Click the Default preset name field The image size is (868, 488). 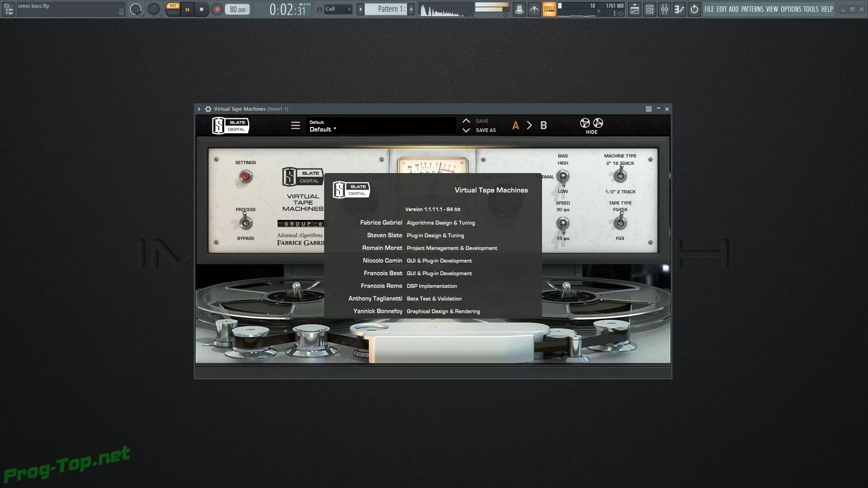pyautogui.click(x=381, y=126)
